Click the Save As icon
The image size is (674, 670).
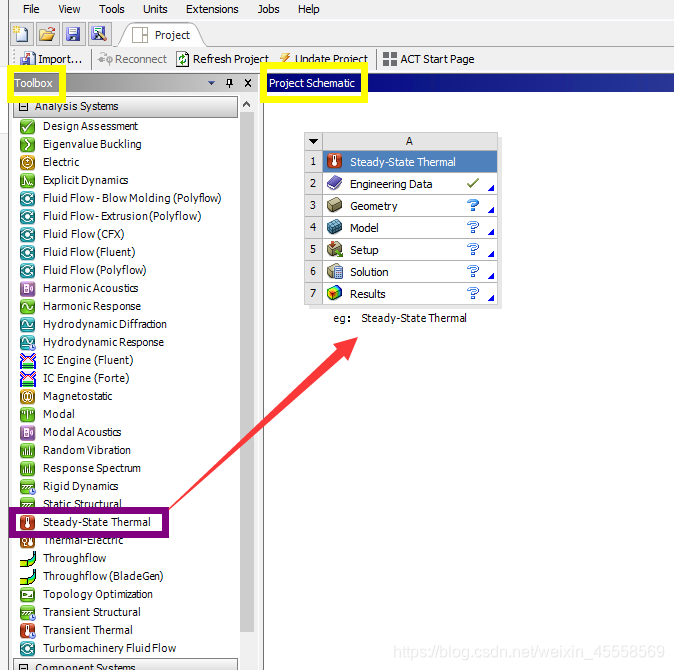pyautogui.click(x=99, y=34)
